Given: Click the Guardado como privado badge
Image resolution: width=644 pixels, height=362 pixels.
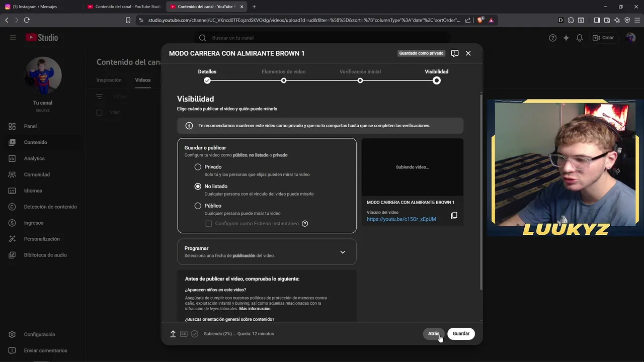Looking at the screenshot, I should [x=422, y=53].
